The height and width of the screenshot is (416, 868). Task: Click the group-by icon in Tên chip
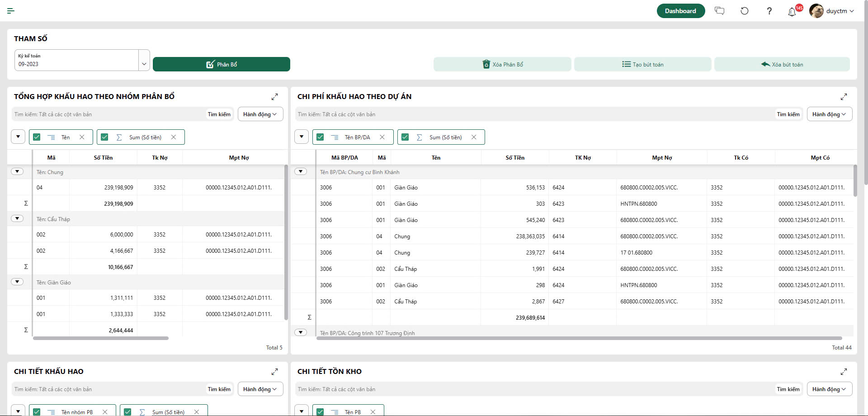tap(52, 137)
